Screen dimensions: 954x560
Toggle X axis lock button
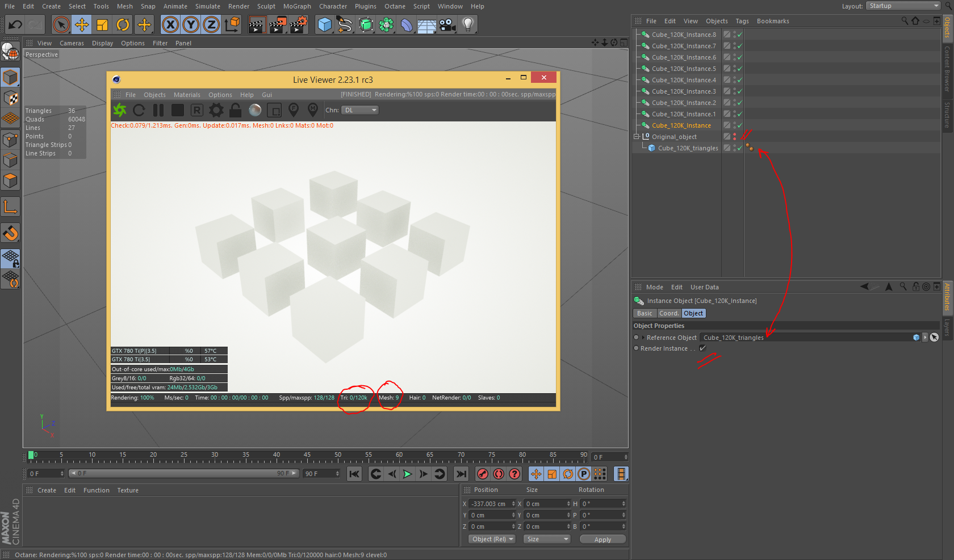coord(170,25)
